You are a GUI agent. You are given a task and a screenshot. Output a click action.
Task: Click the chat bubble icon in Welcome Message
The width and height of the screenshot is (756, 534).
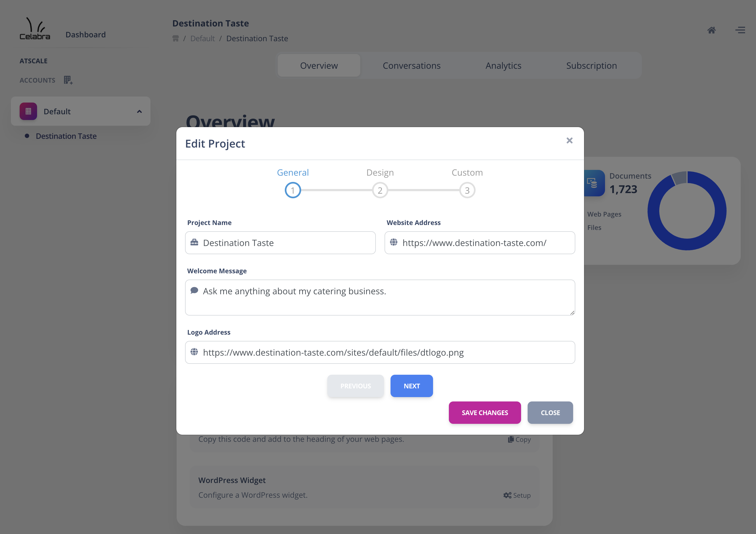(x=195, y=291)
